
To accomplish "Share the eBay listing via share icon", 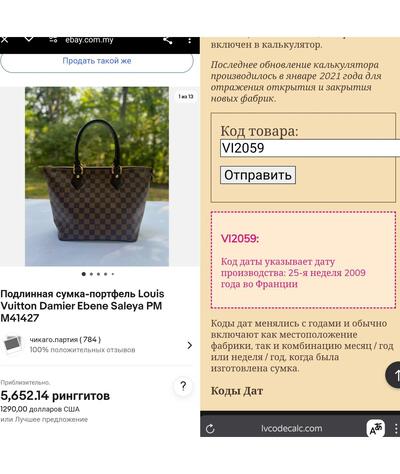I will [167, 40].
